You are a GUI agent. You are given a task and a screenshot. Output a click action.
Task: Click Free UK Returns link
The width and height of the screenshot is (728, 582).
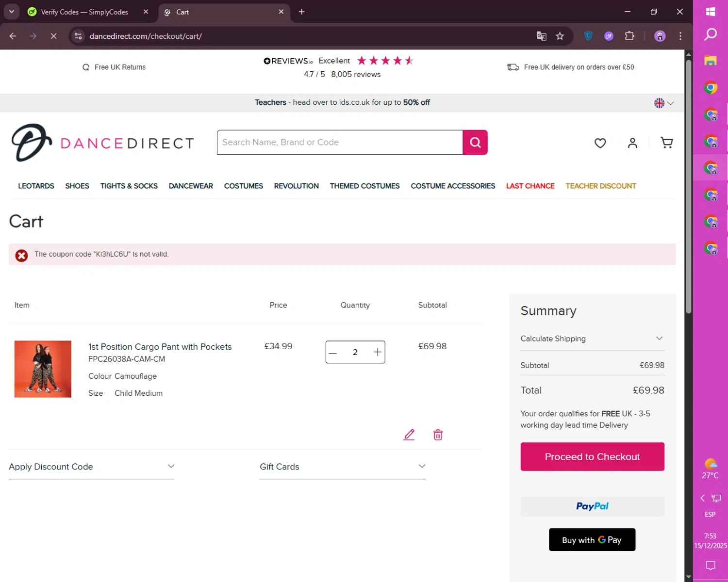[x=114, y=67]
